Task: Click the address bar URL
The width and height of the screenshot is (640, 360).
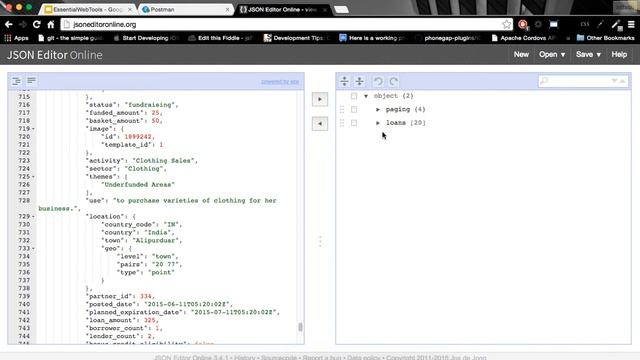Action: (105, 24)
